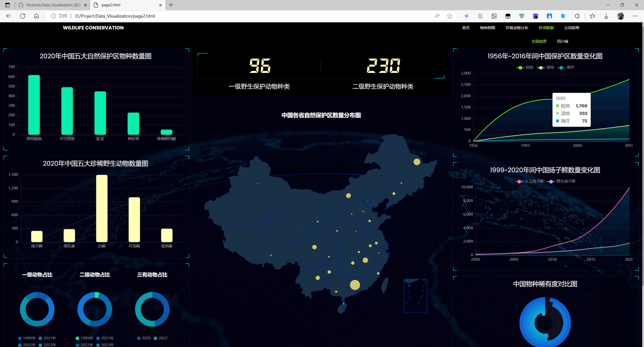Reload the current page

point(23,16)
